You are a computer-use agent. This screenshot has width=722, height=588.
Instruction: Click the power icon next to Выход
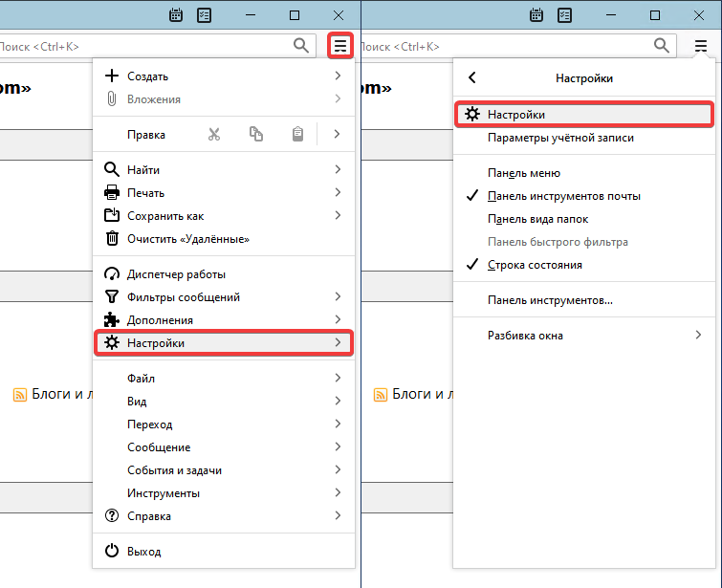click(112, 552)
